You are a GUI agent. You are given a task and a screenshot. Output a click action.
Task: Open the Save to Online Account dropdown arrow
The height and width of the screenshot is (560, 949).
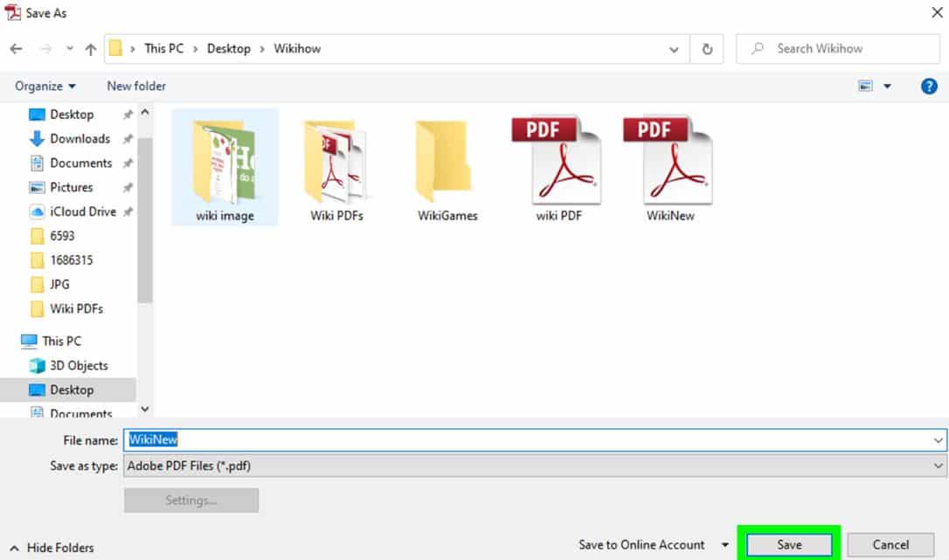pyautogui.click(x=725, y=543)
